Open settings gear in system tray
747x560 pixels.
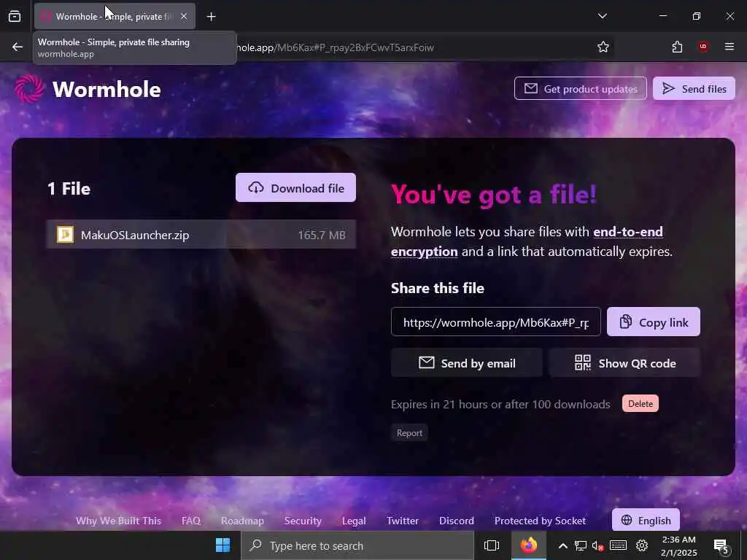coord(642,545)
